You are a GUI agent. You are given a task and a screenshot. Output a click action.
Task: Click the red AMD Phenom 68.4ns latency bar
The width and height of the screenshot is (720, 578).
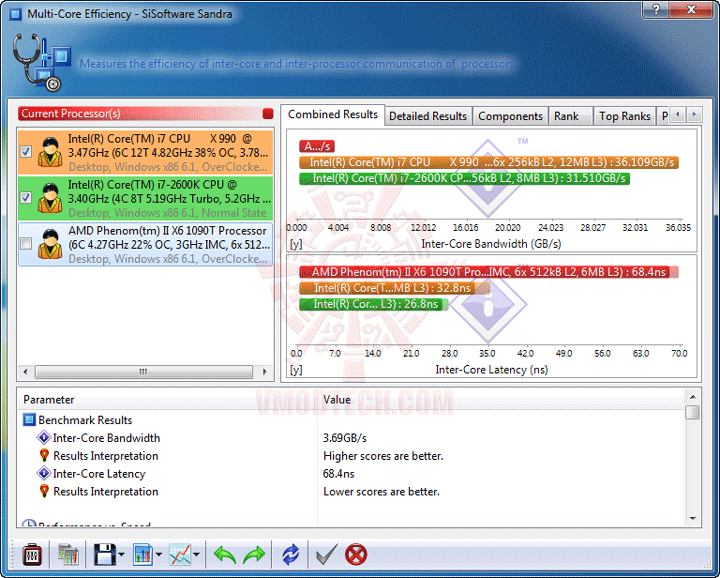pos(489,272)
